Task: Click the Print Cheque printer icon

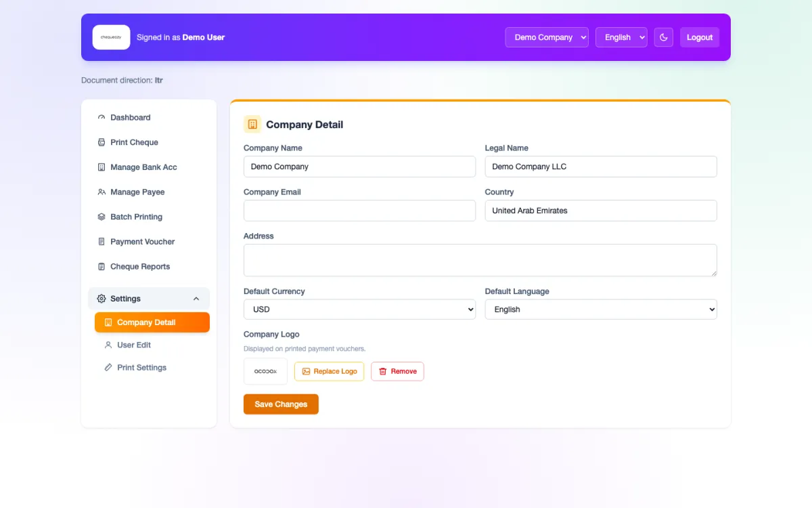Action: pos(101,142)
